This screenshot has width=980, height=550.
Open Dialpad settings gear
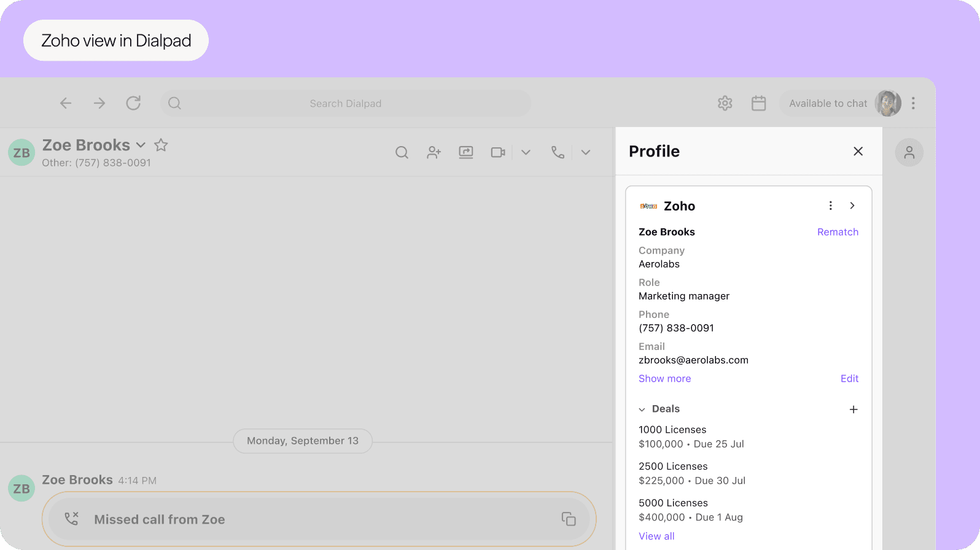(x=725, y=103)
